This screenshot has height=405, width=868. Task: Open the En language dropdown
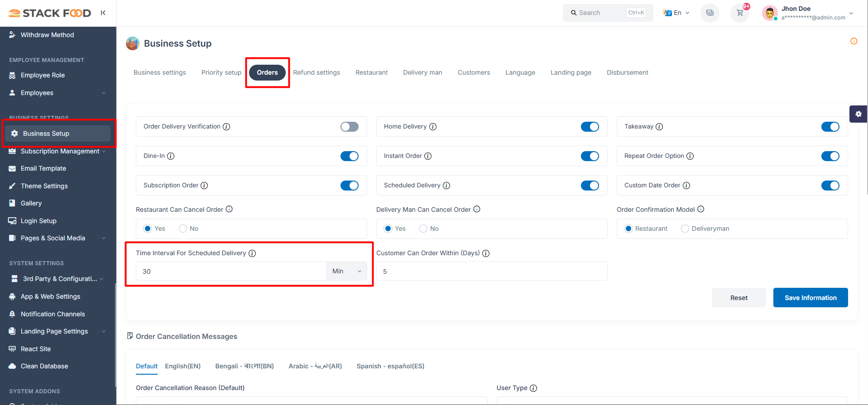[676, 13]
